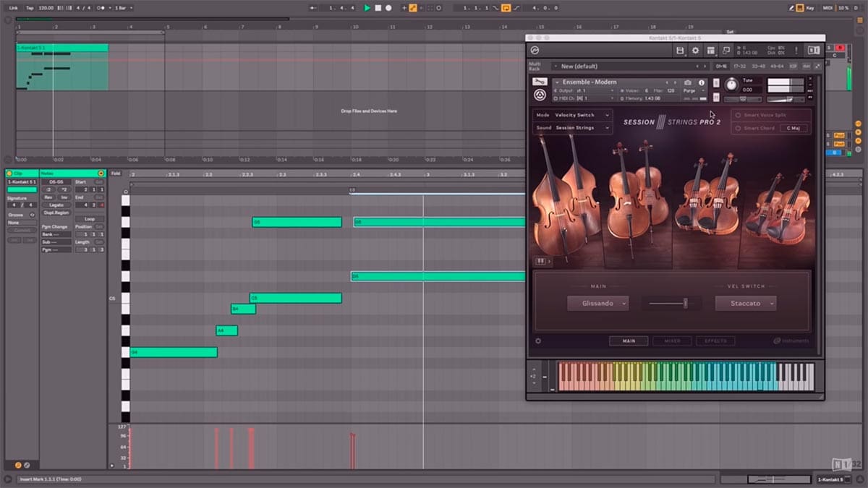Image resolution: width=868 pixels, height=488 pixels.
Task: Toggle the headphone MIDI preview icon
Action: click(x=126, y=192)
